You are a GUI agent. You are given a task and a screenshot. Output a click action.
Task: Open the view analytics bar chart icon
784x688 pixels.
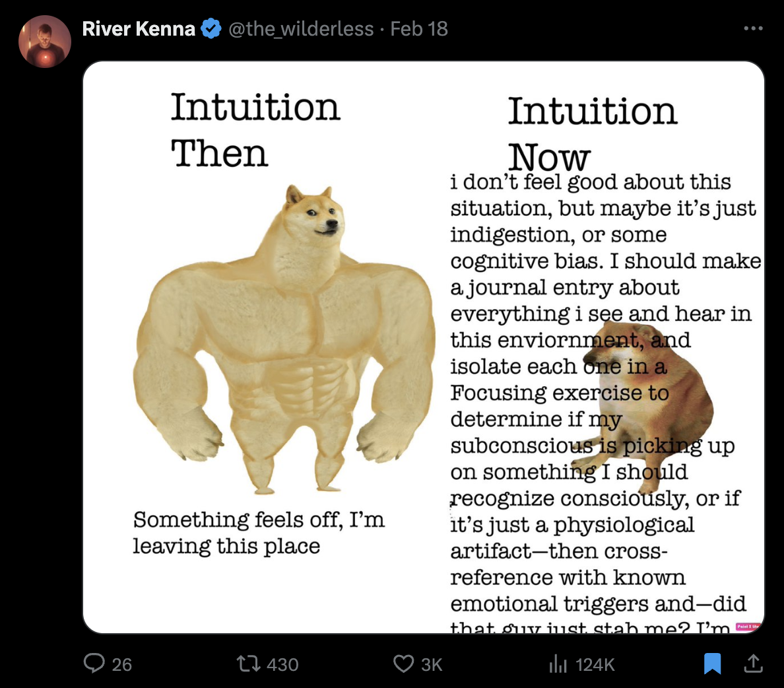(558, 664)
